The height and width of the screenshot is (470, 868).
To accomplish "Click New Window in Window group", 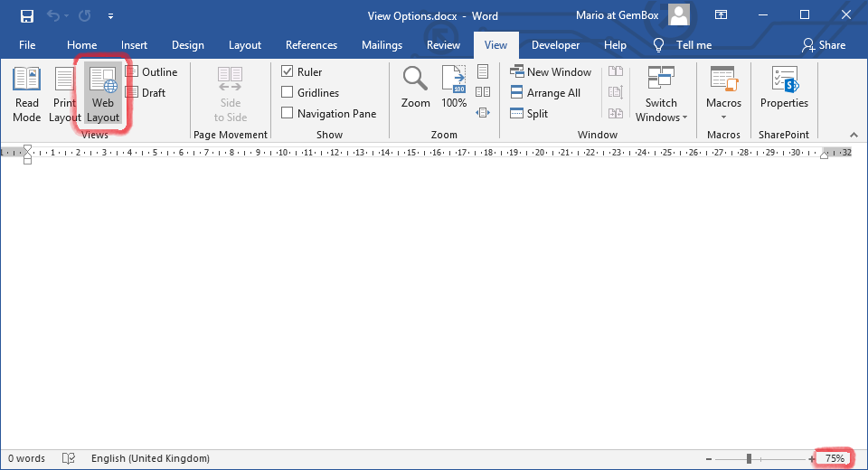I will (551, 72).
